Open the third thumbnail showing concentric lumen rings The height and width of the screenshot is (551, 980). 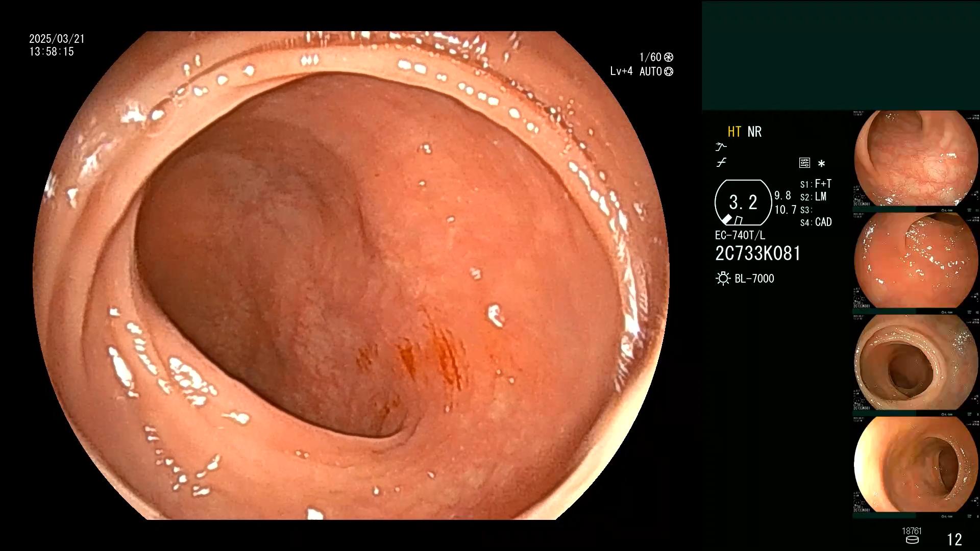click(x=916, y=363)
